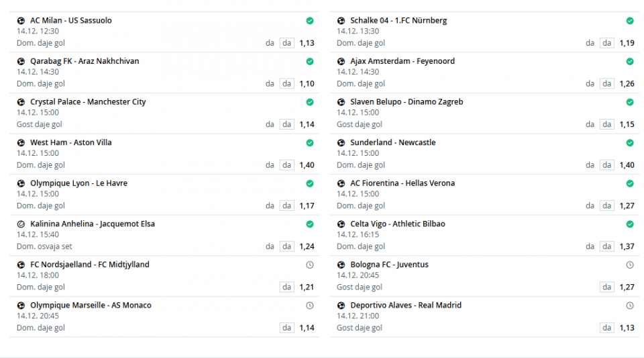Open Deportivo Alaves - Real Madrid match
The height and width of the screenshot is (358, 644).
pyautogui.click(x=406, y=306)
